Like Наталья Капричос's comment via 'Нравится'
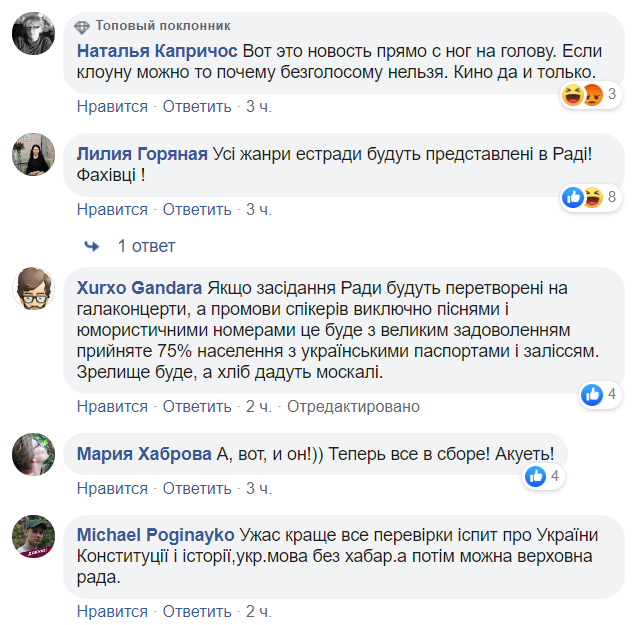The width and height of the screenshot is (637, 625). pos(112,106)
